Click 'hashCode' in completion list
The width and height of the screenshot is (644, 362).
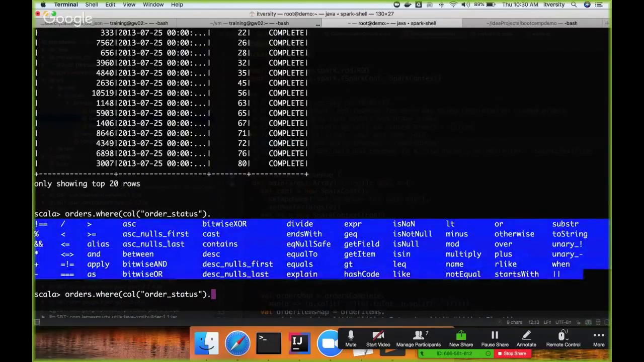click(362, 274)
